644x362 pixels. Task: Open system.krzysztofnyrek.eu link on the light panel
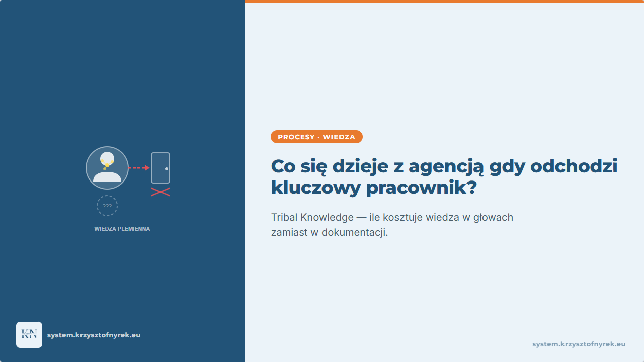tap(579, 344)
